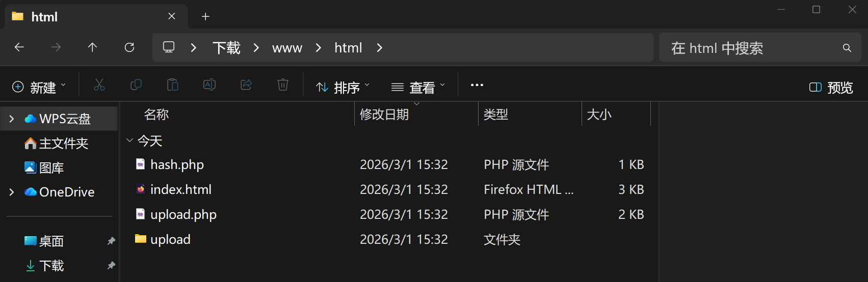Open the 查看 view dropdown
Image resolution: width=868 pixels, height=282 pixels.
click(x=418, y=88)
